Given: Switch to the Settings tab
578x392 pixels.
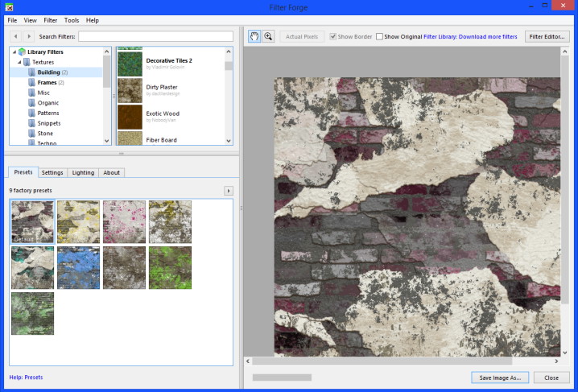Looking at the screenshot, I should 52,172.
